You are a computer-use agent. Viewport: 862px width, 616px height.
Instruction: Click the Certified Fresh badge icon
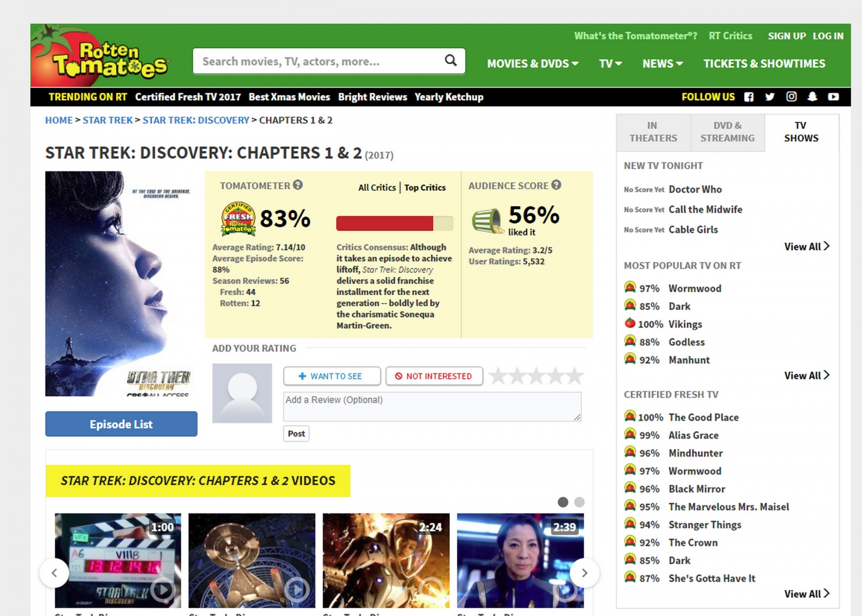click(238, 219)
